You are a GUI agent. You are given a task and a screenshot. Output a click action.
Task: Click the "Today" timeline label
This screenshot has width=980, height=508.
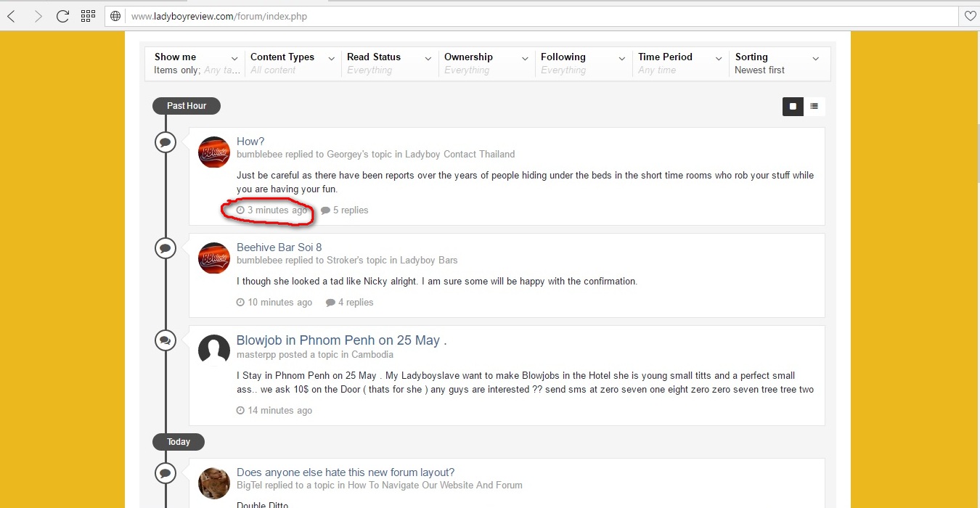click(179, 442)
